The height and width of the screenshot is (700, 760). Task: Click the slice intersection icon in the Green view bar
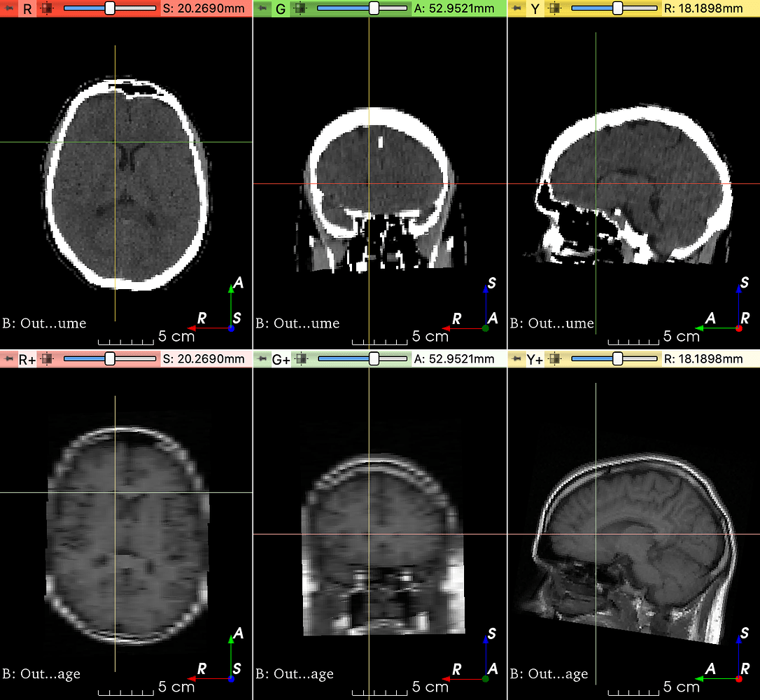[300, 10]
